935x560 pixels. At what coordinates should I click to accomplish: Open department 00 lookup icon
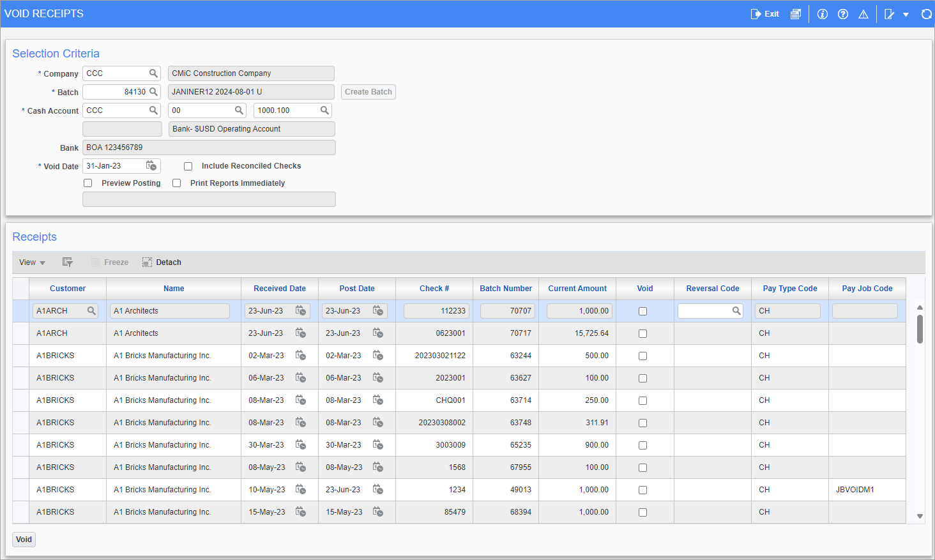(x=239, y=110)
